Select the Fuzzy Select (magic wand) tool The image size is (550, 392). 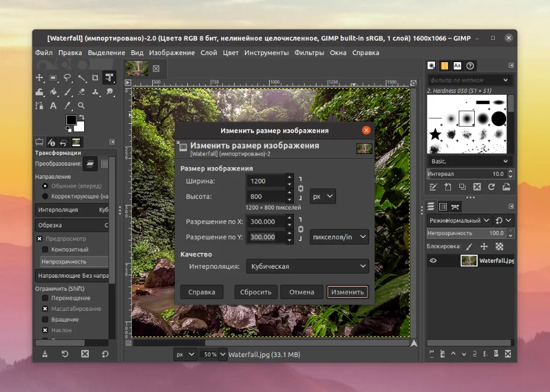[83, 78]
